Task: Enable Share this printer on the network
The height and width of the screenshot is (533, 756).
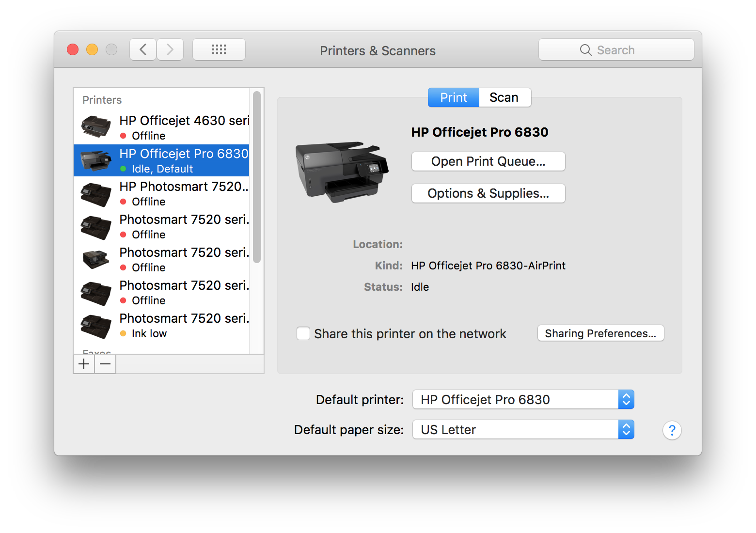Action: click(x=303, y=333)
